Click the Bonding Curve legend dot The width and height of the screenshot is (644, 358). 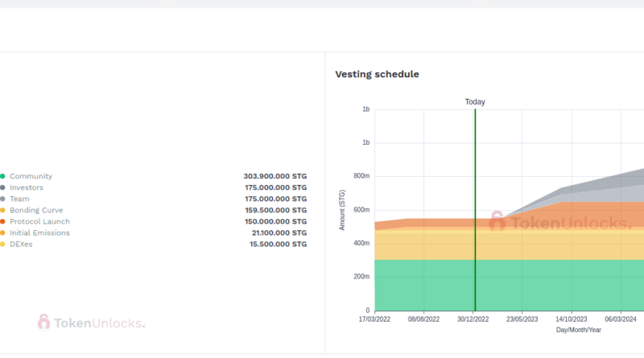(2, 210)
